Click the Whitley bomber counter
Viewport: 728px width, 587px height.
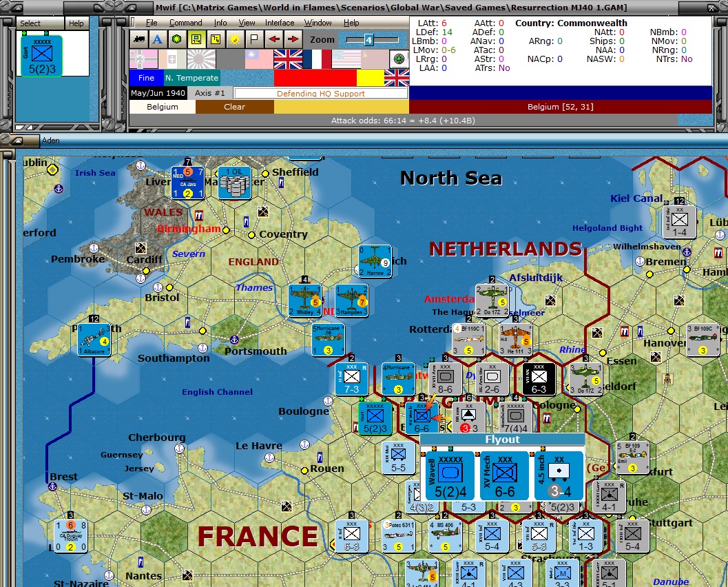[x=304, y=300]
